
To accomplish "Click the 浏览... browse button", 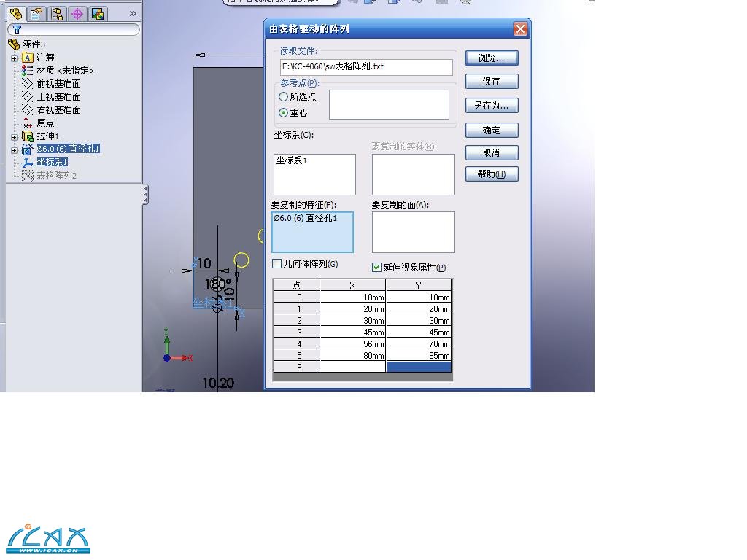I will 492,58.
